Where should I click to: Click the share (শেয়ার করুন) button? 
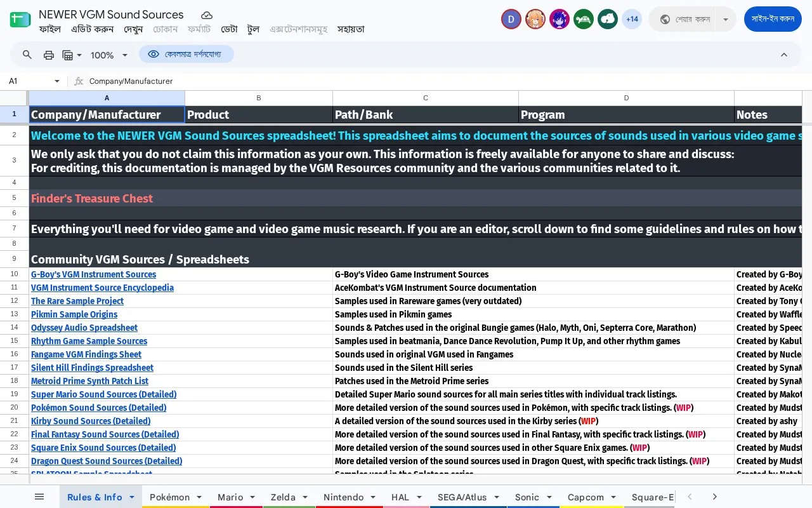click(x=684, y=19)
